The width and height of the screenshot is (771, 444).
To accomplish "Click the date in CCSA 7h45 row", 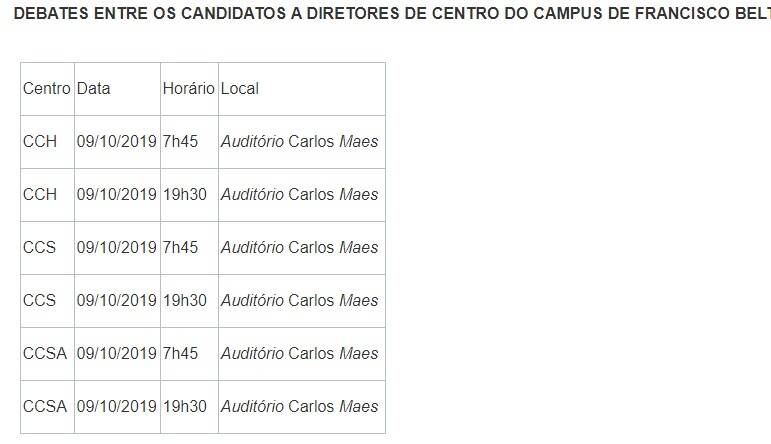I will [117, 354].
